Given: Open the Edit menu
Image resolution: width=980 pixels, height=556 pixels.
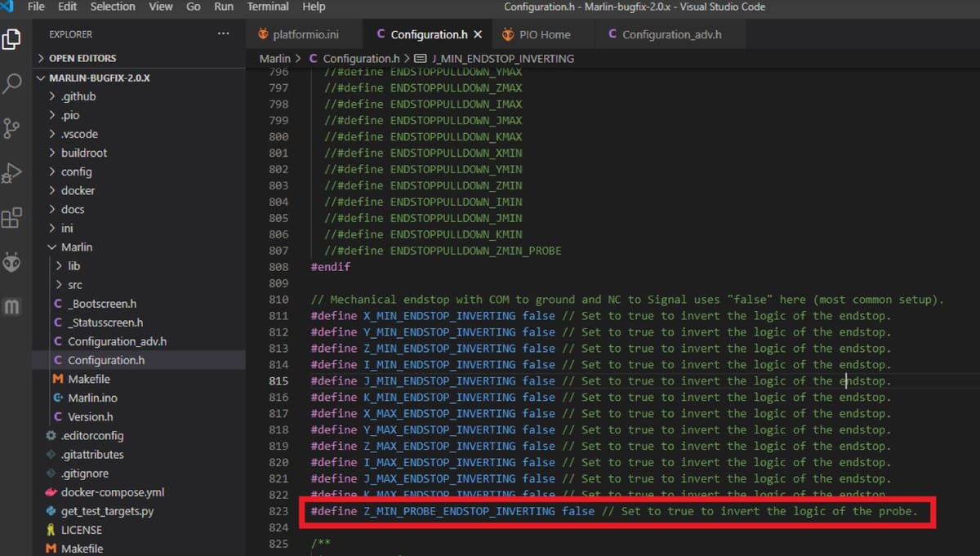Looking at the screenshot, I should click(x=68, y=7).
